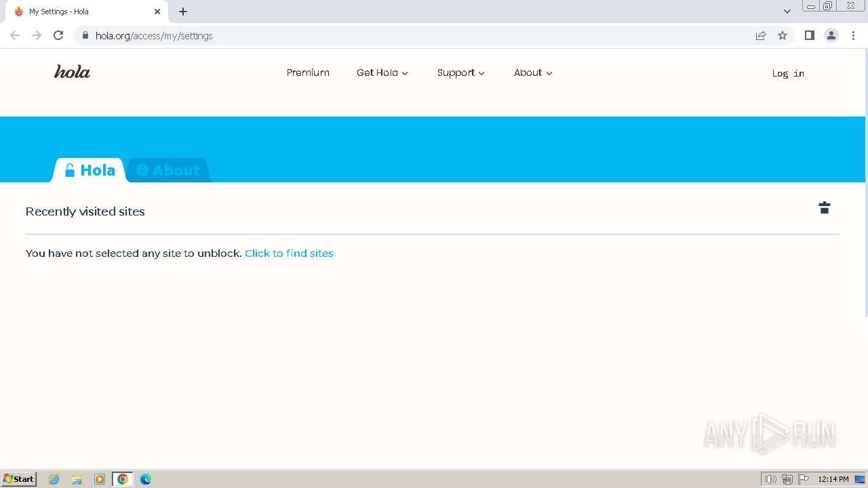Open Chrome three-dot menu
Image resolution: width=868 pixels, height=488 pixels.
click(853, 35)
